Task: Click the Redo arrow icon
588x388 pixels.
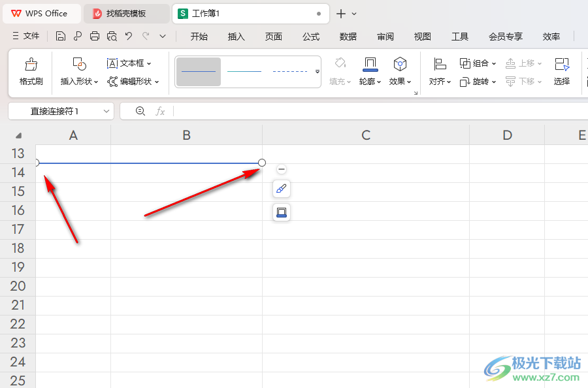Action: click(146, 36)
